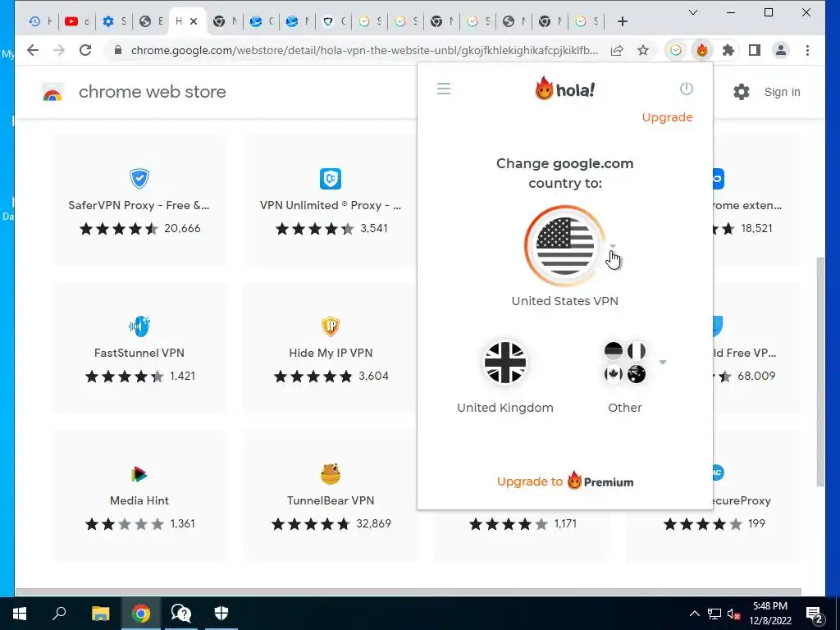This screenshot has height=630, width=840.
Task: Open TunnelBear VPN extension card
Action: (331, 495)
